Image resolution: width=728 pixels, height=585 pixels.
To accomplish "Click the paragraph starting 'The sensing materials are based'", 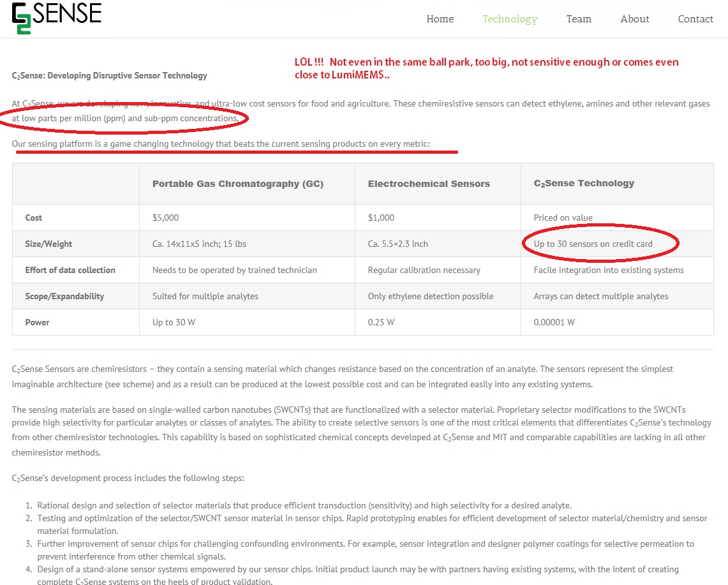I will pos(361,431).
